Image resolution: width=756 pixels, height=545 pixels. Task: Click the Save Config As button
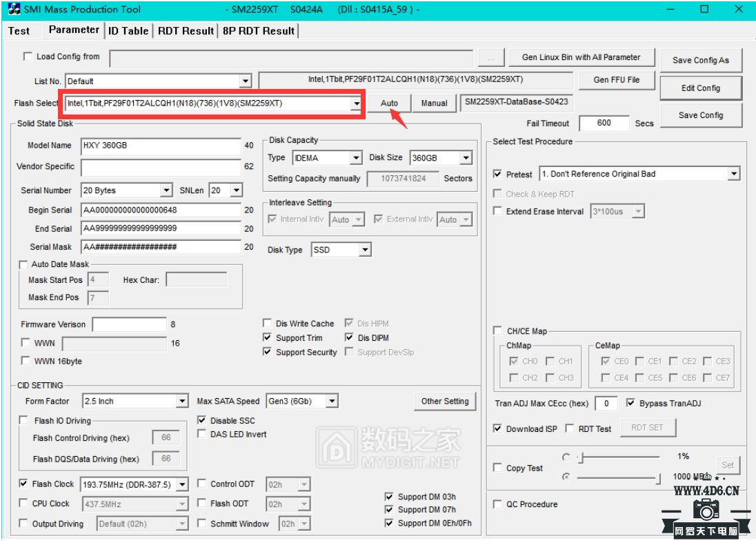701,60
